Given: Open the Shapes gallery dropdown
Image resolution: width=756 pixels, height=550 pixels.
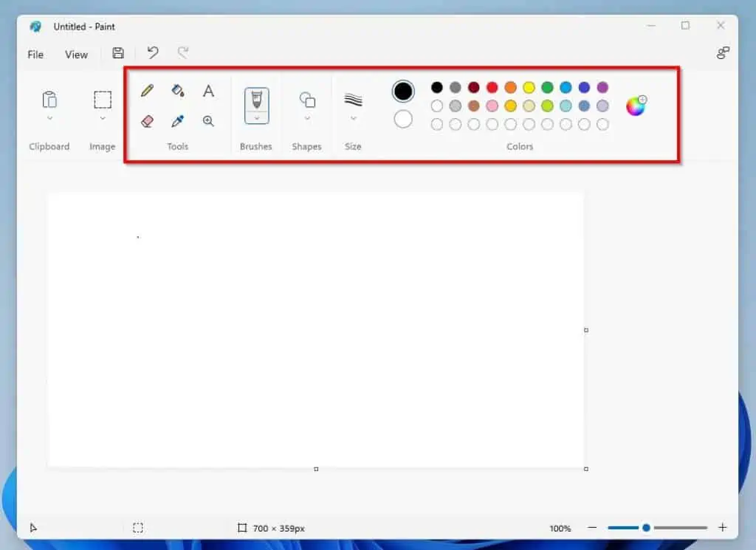Looking at the screenshot, I should click(x=307, y=118).
